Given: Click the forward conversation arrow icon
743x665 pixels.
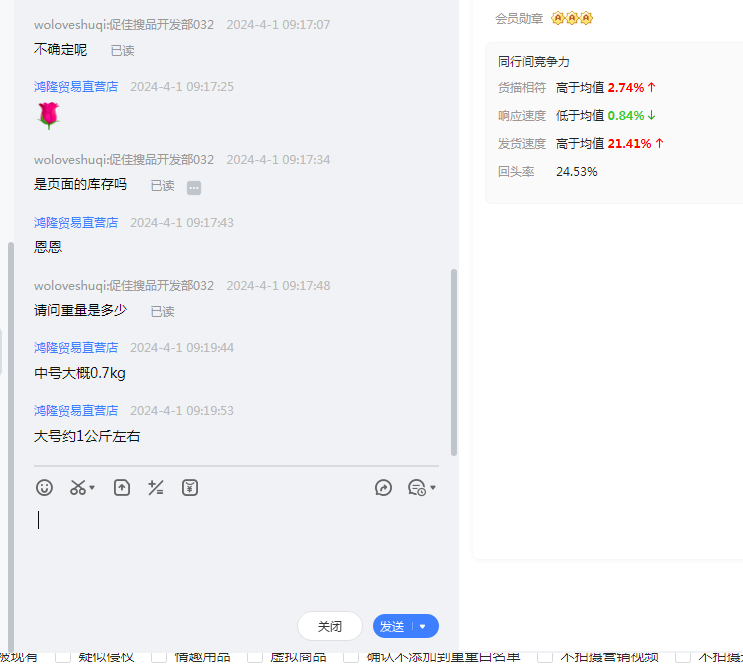Looking at the screenshot, I should tap(383, 488).
